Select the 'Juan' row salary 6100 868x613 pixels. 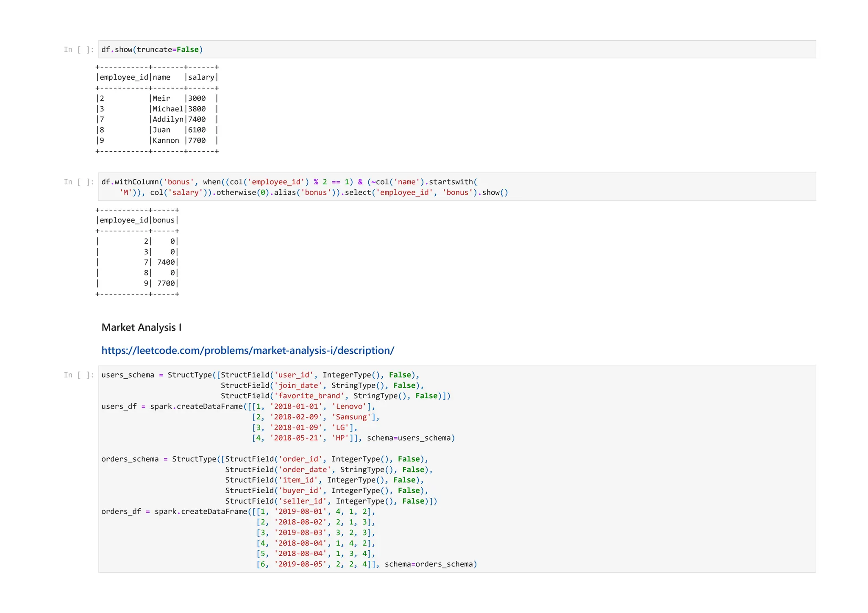(x=197, y=130)
